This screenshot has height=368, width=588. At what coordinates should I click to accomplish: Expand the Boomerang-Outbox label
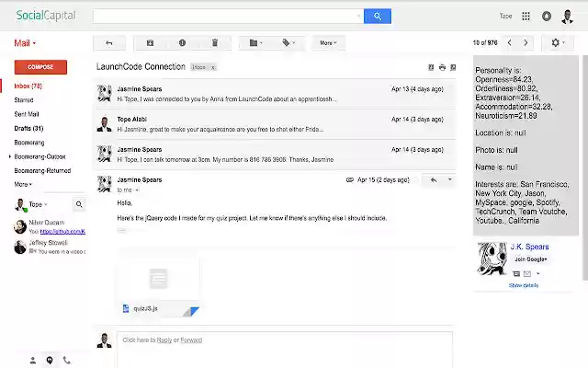pos(10,156)
